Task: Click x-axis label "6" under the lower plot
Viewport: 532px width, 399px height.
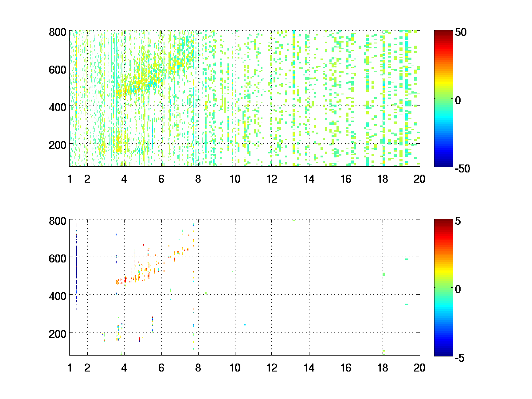Action: [161, 368]
